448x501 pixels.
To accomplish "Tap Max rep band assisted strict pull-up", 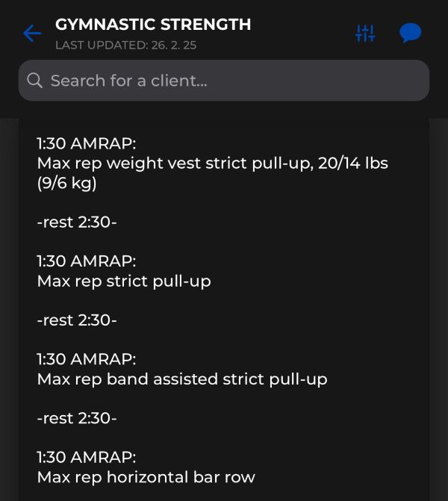I will pos(182,379).
